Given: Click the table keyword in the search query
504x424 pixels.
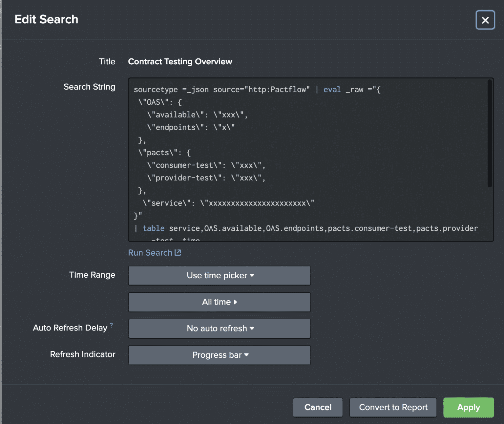Looking at the screenshot, I should 154,228.
